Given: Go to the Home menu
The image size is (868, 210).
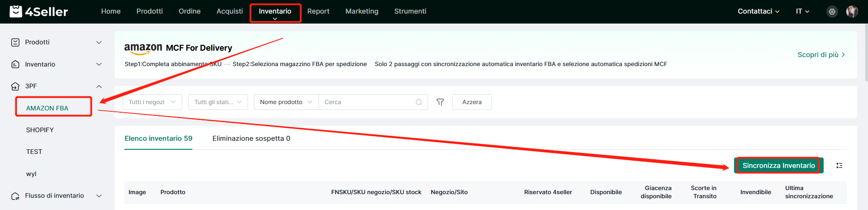Looking at the screenshot, I should pyautogui.click(x=111, y=11).
